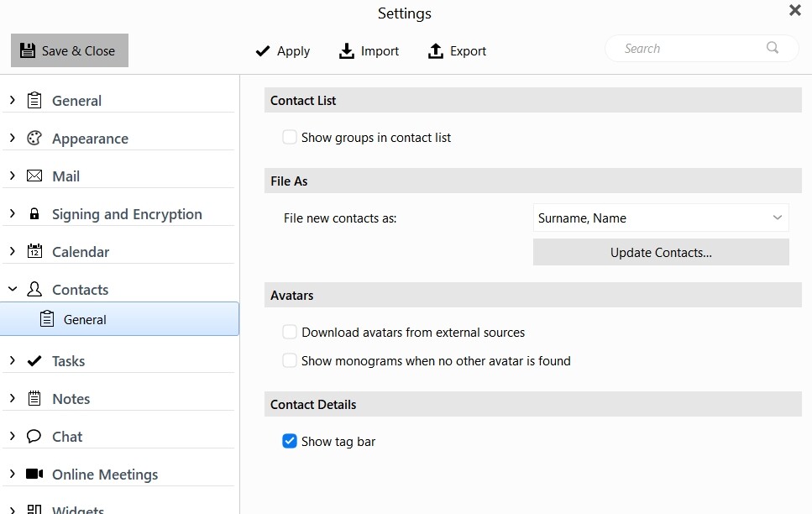This screenshot has height=514, width=812.
Task: Click the Tasks checkmark icon
Action: click(34, 360)
